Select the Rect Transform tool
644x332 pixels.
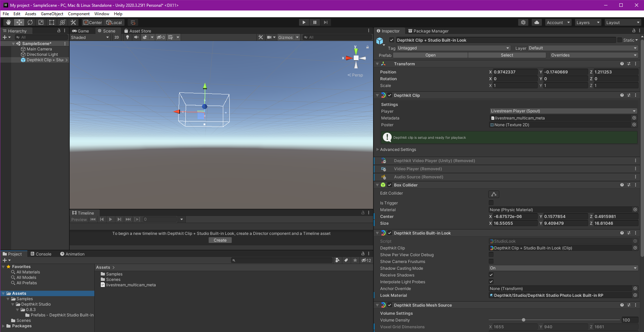(x=52, y=22)
